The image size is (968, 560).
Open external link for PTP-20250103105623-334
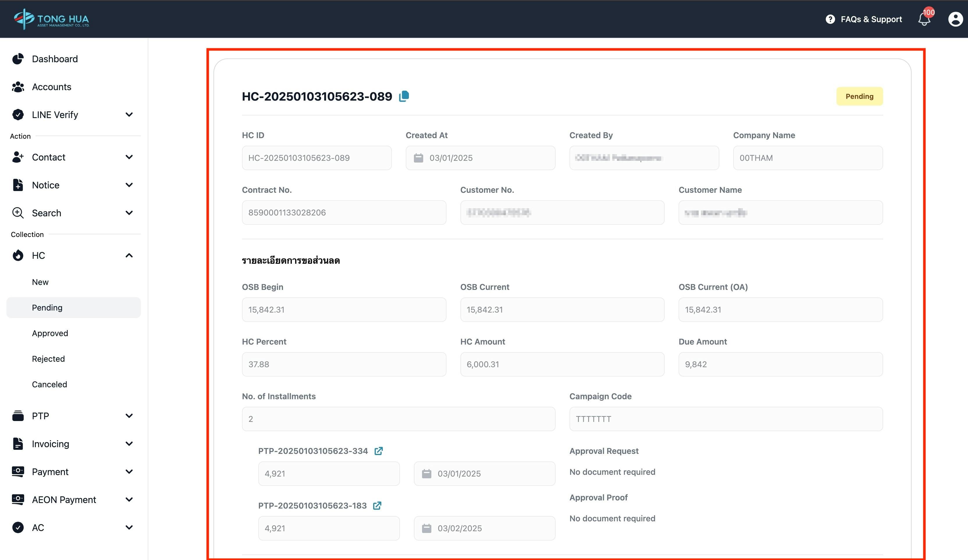pos(378,451)
